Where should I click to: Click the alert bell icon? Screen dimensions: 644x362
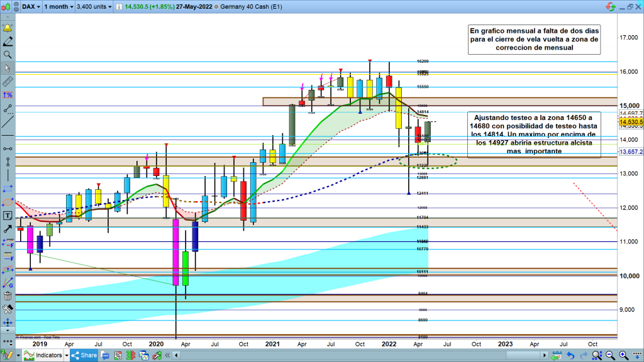(x=8, y=28)
